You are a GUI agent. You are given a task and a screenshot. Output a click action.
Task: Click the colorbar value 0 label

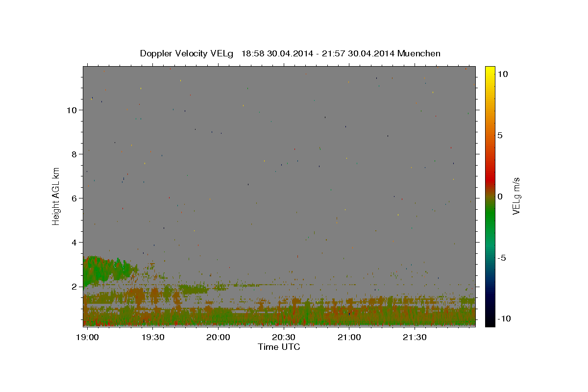pos(500,196)
